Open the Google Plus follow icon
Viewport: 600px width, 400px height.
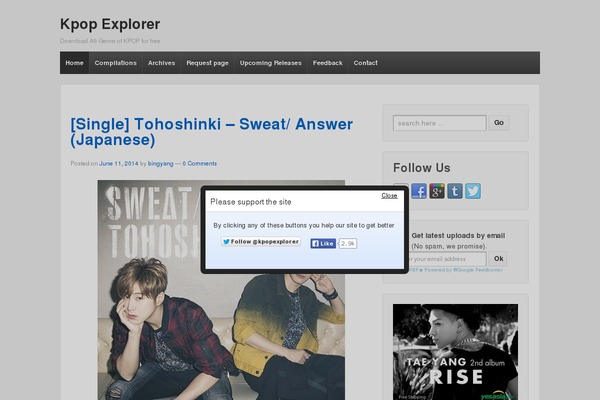pyautogui.click(x=437, y=191)
